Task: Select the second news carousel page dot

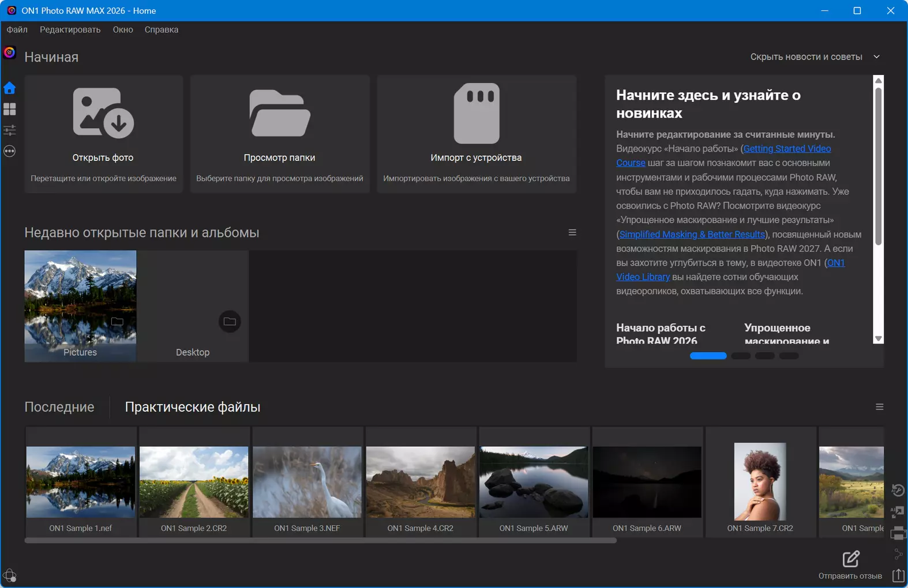Action: (741, 356)
